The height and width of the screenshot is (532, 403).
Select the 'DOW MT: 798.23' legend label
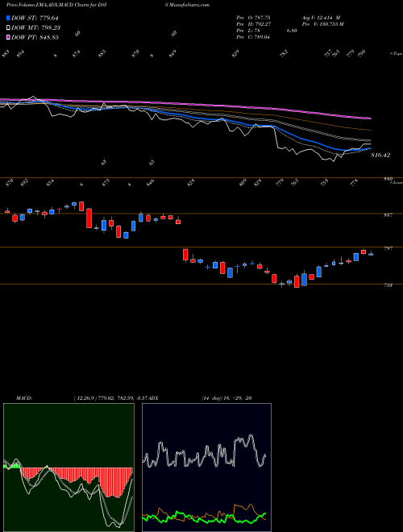[x=36, y=27]
